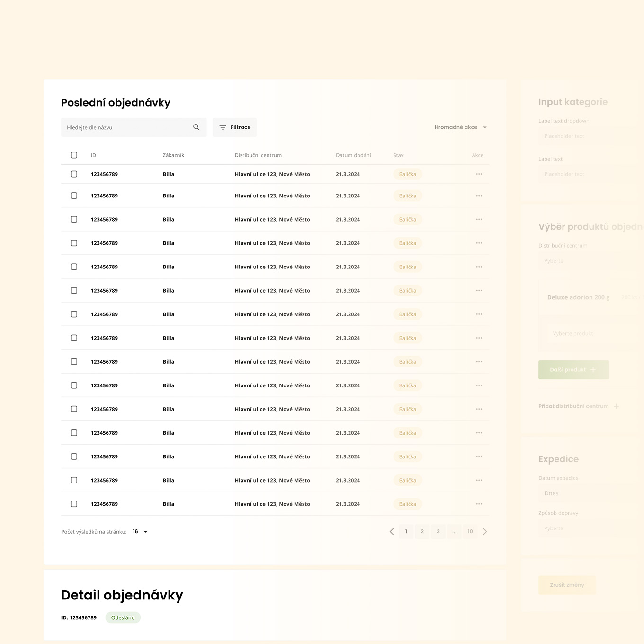Jump to page 10 in pagination
Viewport: 644px width, 644px height.
(x=470, y=532)
